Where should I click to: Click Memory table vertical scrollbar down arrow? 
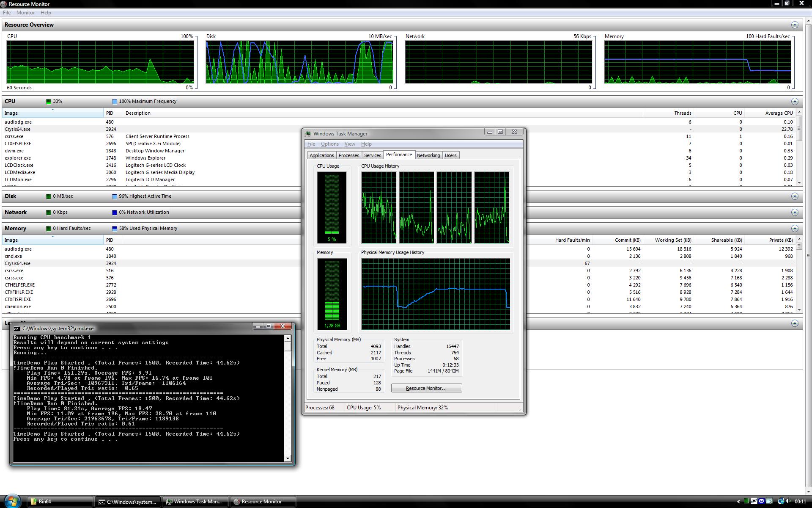point(799,310)
